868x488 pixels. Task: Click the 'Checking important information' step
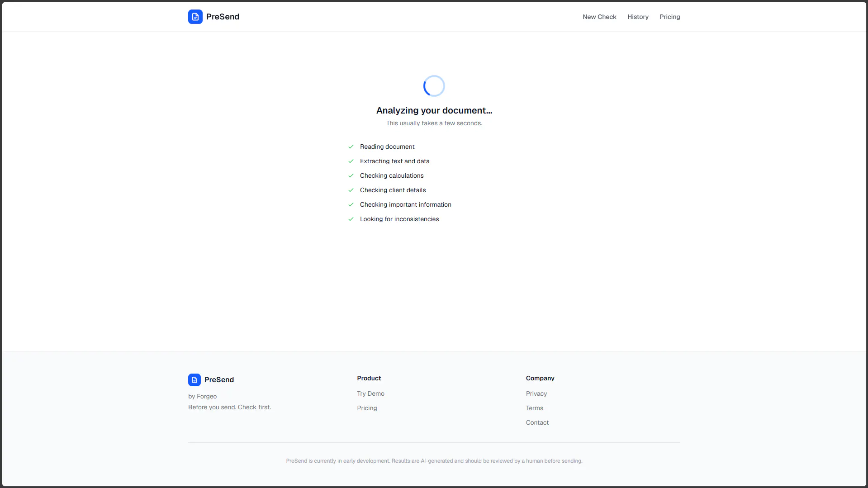[405, 204]
